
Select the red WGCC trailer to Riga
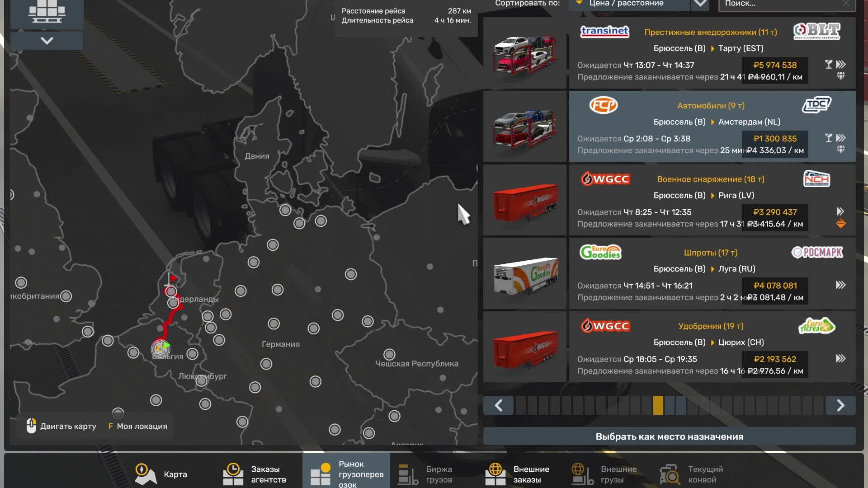(524, 200)
